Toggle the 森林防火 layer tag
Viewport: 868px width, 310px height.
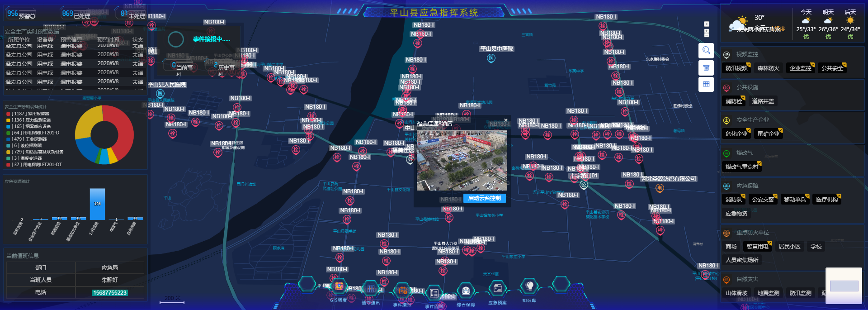[x=768, y=68]
